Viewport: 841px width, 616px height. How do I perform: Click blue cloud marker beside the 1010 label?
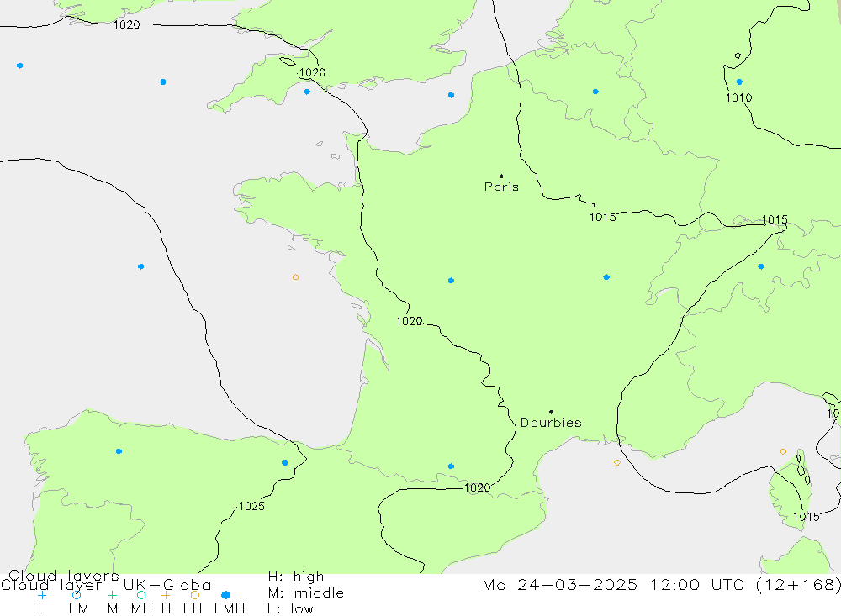(739, 82)
